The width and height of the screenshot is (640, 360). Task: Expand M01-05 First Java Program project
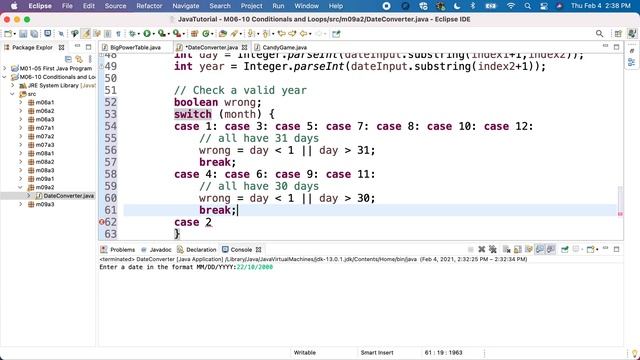pos(5,68)
